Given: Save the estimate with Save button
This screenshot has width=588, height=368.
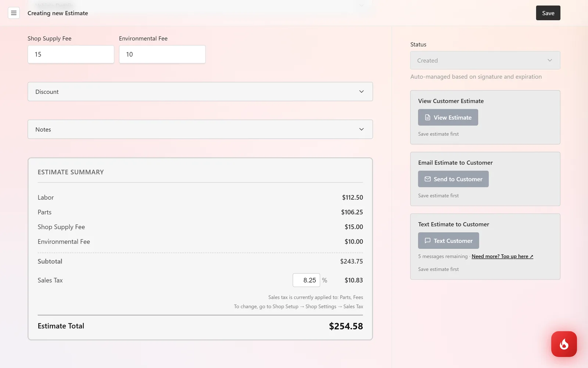Looking at the screenshot, I should [548, 13].
